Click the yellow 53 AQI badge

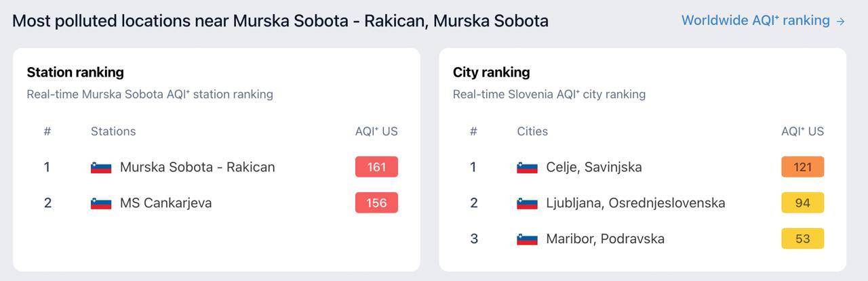click(802, 239)
